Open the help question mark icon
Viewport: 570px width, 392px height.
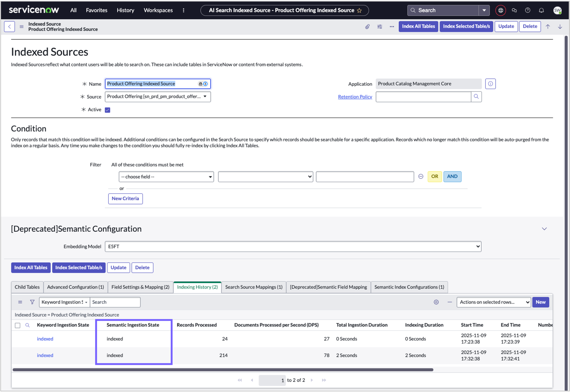tap(527, 10)
